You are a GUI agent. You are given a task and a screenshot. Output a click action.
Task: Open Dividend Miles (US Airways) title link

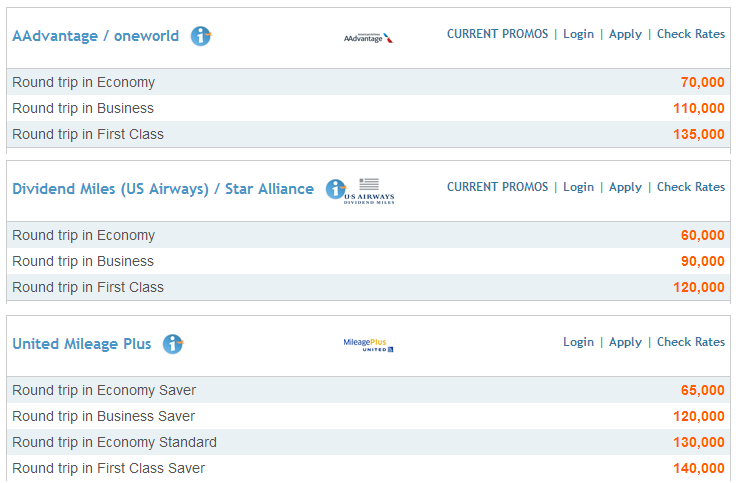click(x=162, y=189)
